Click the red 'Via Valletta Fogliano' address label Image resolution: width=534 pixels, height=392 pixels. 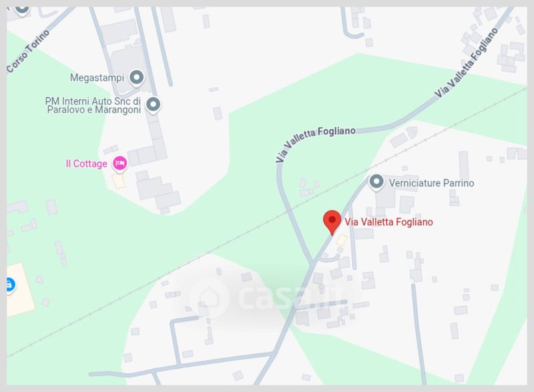tap(388, 222)
